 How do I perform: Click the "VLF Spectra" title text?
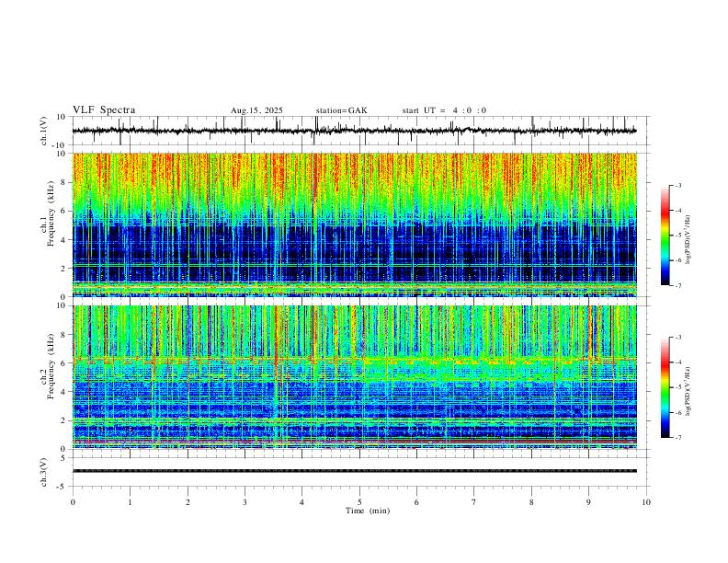[x=104, y=110]
